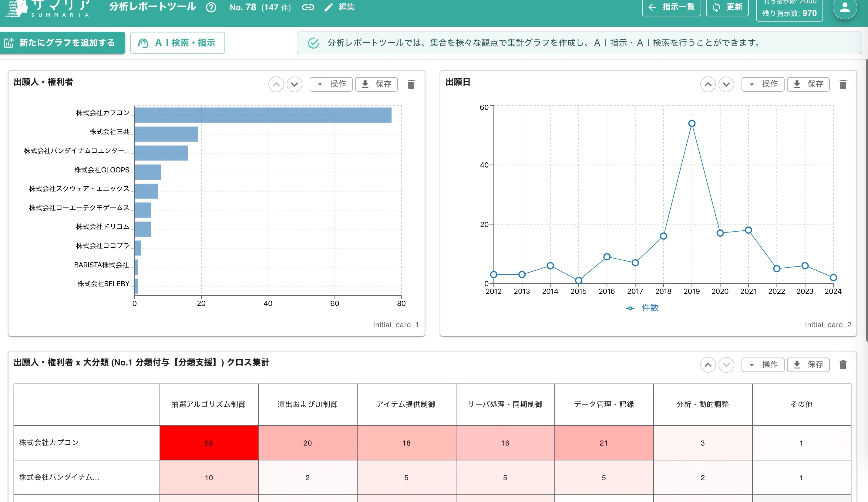Move 出願日 card down
Viewport: 868px width, 502px height.
click(x=726, y=84)
